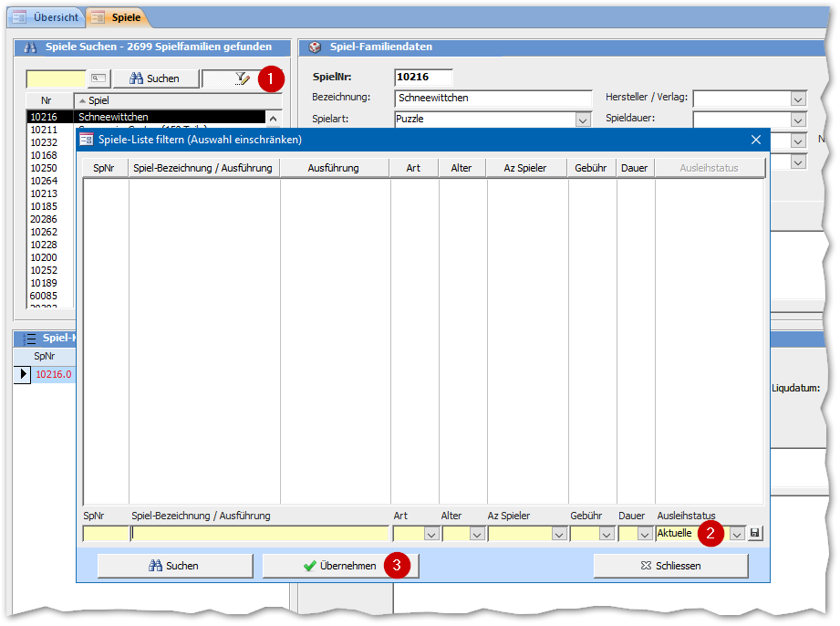Select game number 10168 in the list
The width and height of the screenshot is (840, 626).
(x=44, y=155)
